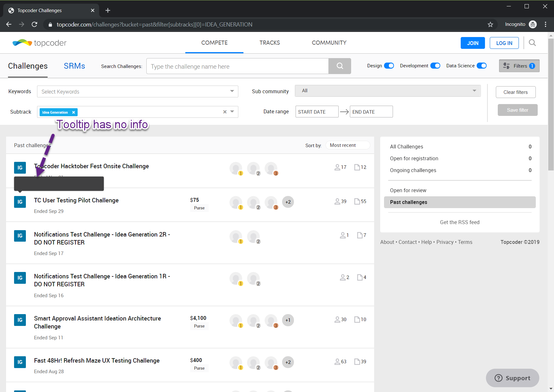Select the Challenges tab
The height and width of the screenshot is (392, 554).
[x=28, y=66]
